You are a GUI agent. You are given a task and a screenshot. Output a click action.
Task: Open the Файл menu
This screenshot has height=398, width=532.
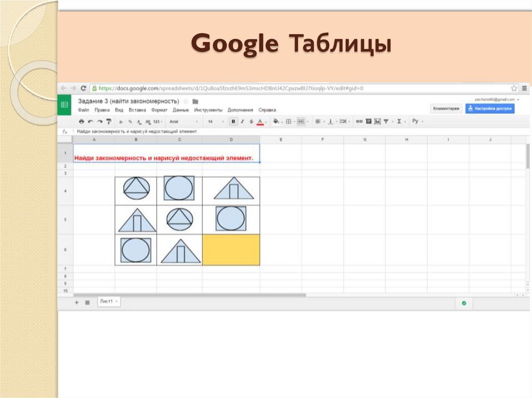[84, 110]
